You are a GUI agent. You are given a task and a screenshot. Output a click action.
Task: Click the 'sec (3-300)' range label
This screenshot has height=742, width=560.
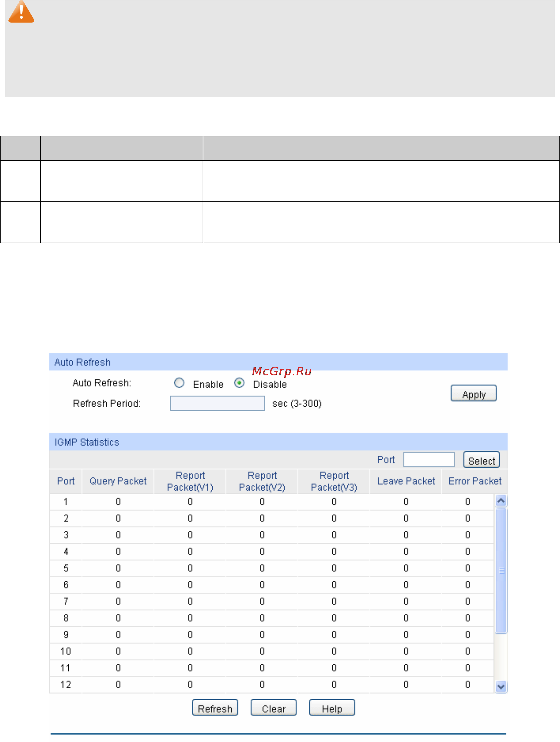coord(297,403)
